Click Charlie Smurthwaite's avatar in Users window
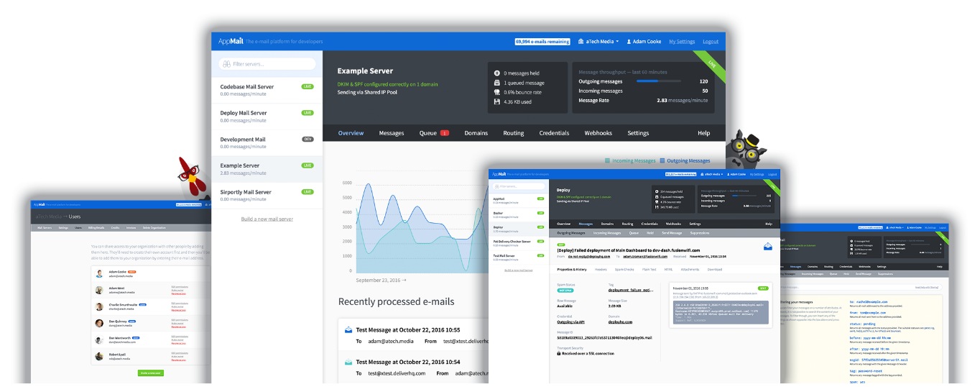 pyautogui.click(x=100, y=306)
